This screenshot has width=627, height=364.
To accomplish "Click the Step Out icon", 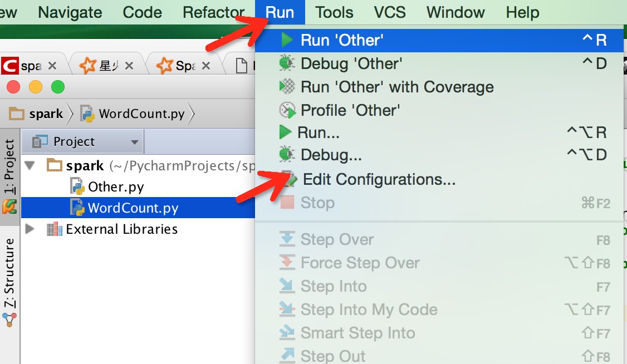I will (x=287, y=355).
